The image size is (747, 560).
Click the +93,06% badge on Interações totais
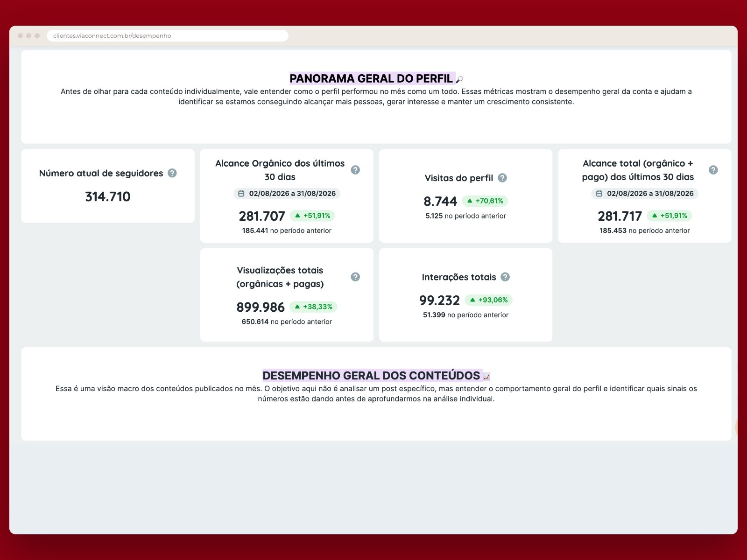point(489,300)
